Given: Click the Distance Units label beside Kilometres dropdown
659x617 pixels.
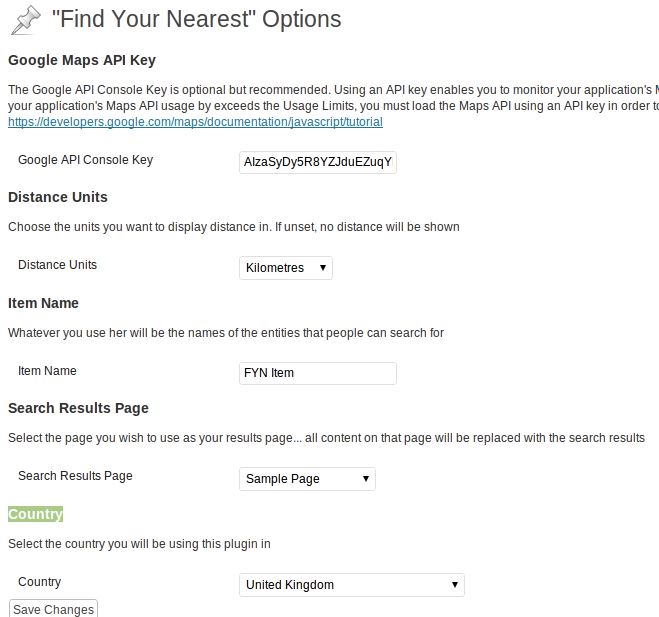Looking at the screenshot, I should pyautogui.click(x=57, y=265).
